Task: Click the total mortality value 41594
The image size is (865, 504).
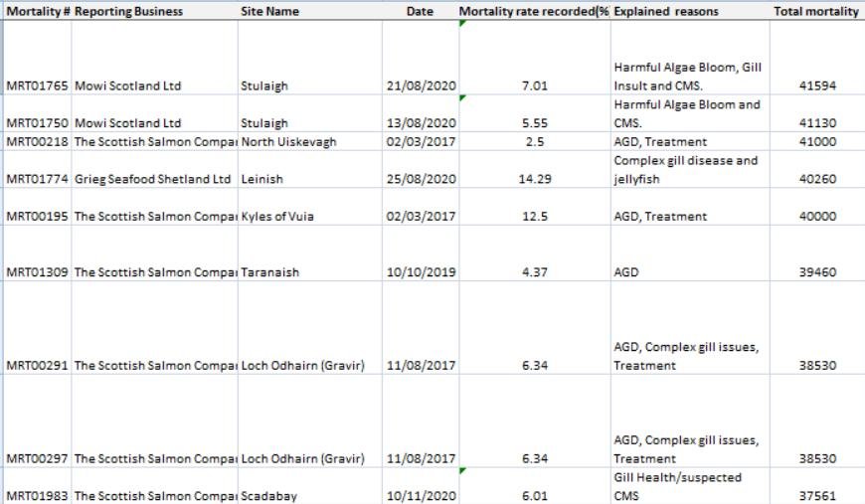Action: pos(817,85)
